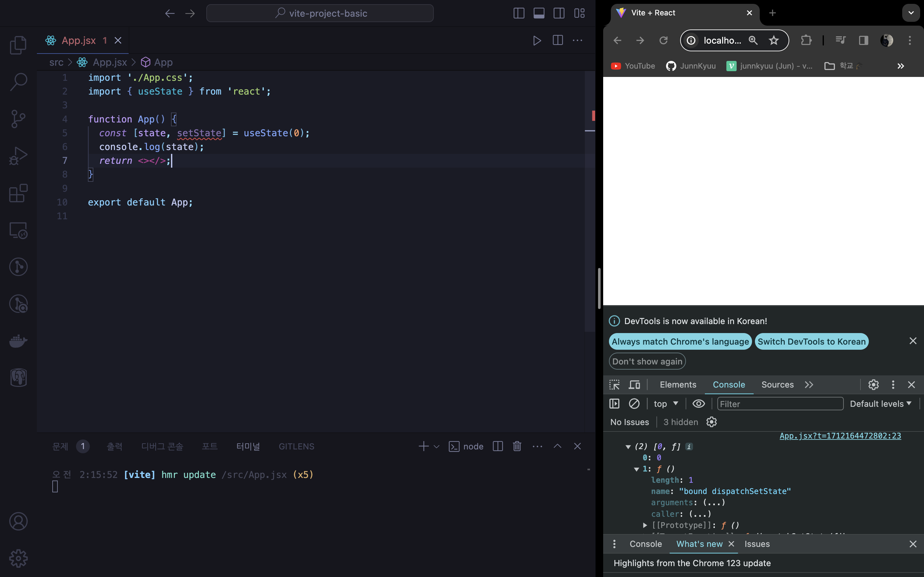
Task: Open the Default levels dropdown
Action: 880,404
